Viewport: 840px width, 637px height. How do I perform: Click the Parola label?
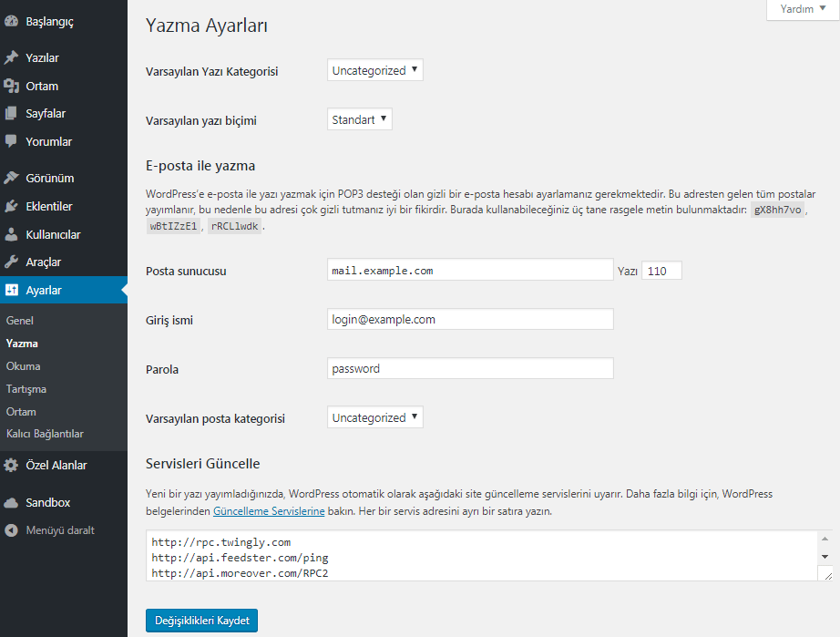point(162,370)
